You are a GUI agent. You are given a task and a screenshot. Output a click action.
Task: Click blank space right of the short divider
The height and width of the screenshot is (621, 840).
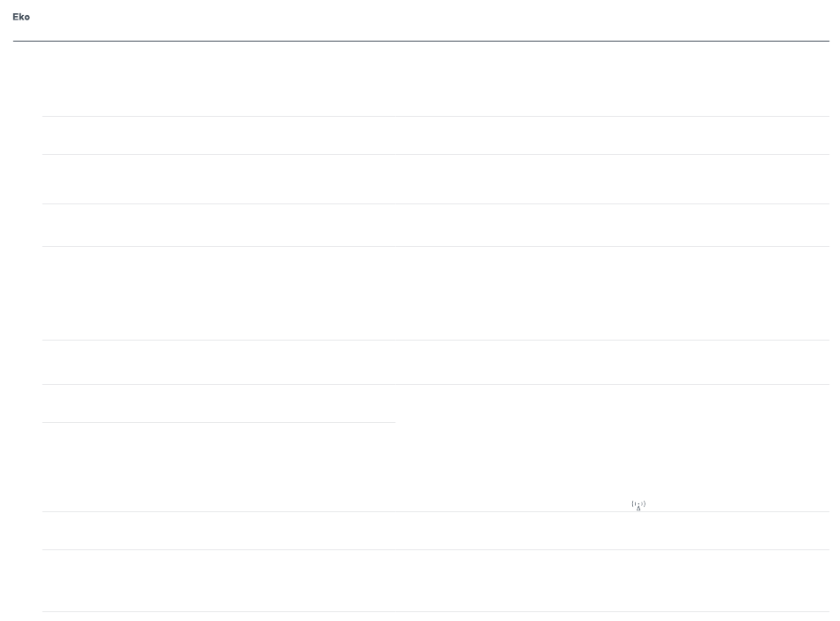(x=613, y=422)
